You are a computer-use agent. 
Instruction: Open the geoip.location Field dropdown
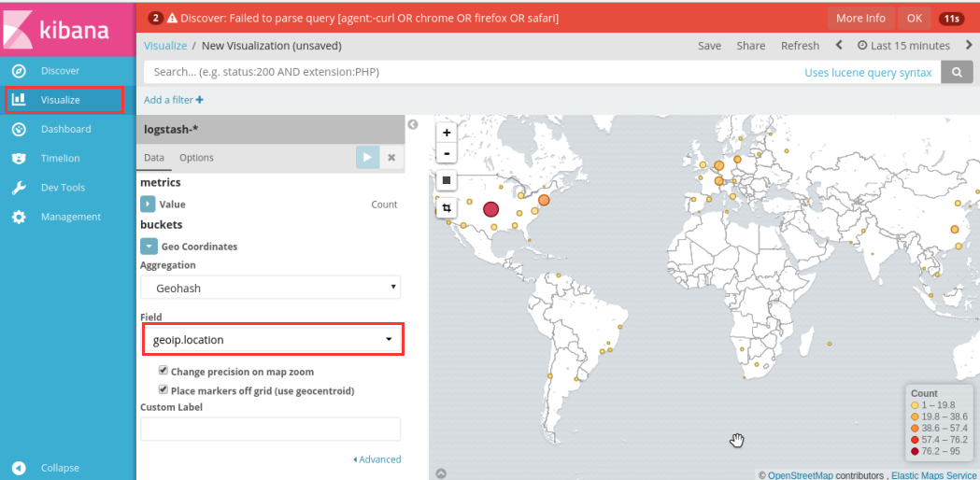click(273, 340)
